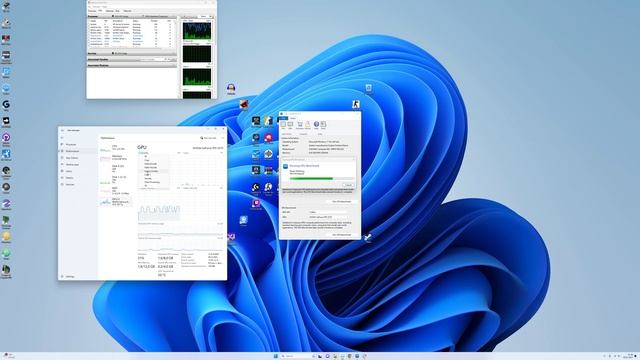Click blue round help icon in benchmark toolbar
The width and height of the screenshot is (640, 360).
pyautogui.click(x=316, y=124)
